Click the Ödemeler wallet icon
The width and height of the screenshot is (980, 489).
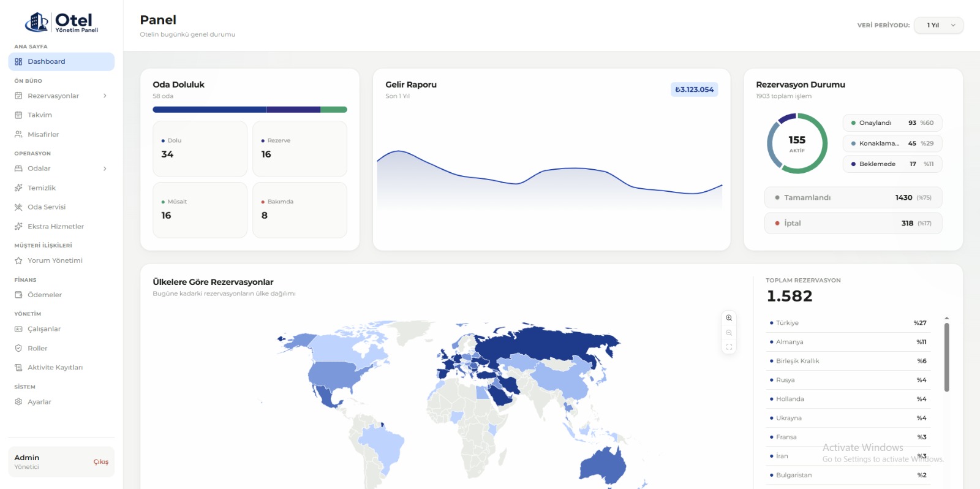(18, 295)
